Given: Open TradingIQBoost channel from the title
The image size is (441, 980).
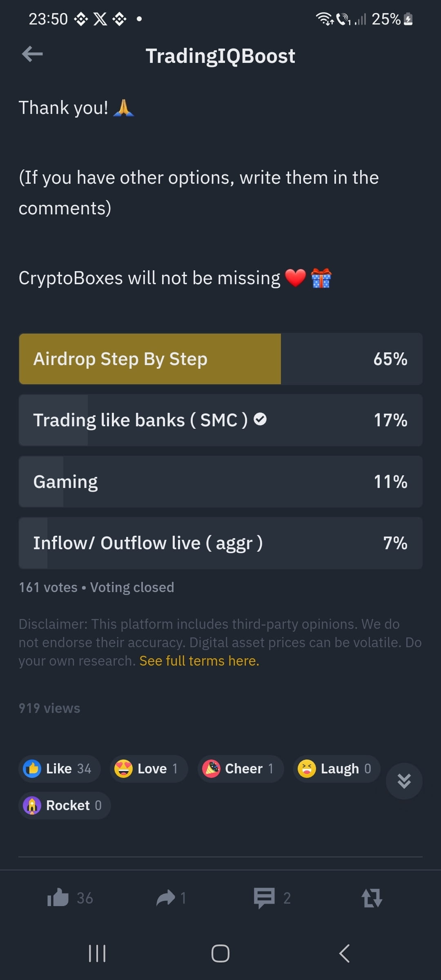Looking at the screenshot, I should coord(220,56).
